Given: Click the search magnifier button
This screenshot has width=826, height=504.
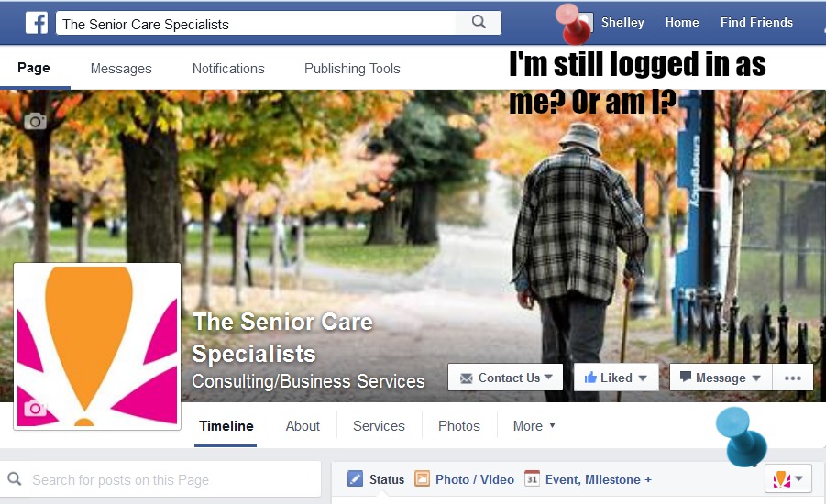Looking at the screenshot, I should (x=479, y=22).
